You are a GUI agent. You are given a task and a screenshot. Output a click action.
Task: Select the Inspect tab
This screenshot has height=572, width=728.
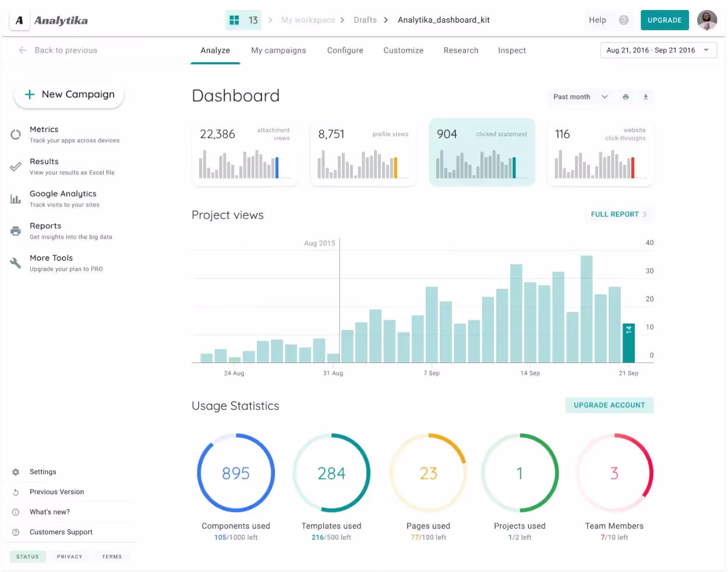tap(511, 51)
